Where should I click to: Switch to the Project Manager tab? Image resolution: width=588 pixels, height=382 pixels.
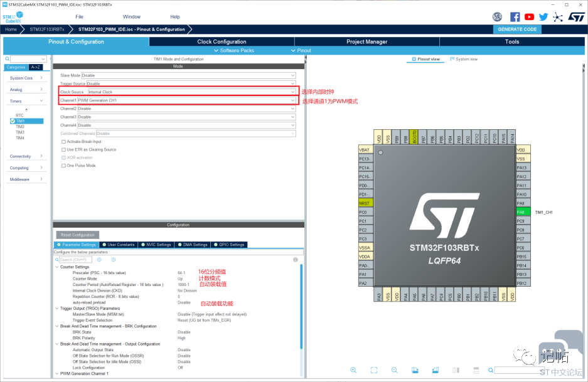366,41
